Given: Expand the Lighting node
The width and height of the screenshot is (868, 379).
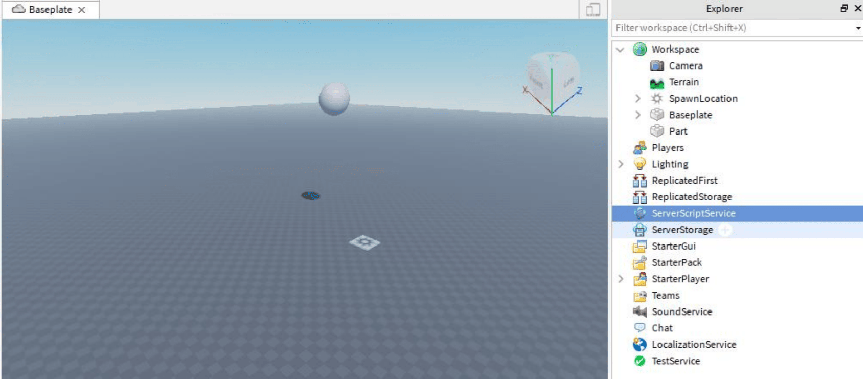Looking at the screenshot, I should (621, 164).
